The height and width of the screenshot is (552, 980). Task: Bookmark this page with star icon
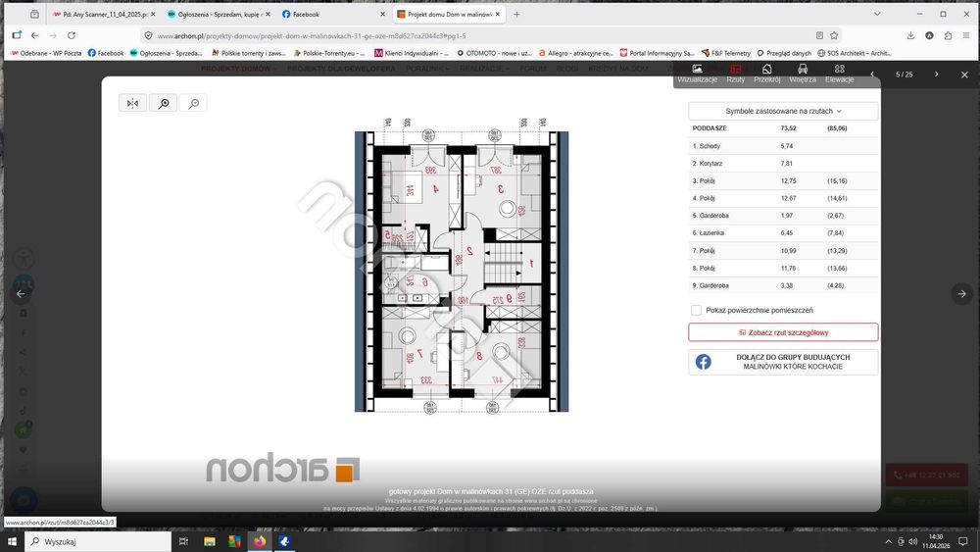(x=834, y=35)
